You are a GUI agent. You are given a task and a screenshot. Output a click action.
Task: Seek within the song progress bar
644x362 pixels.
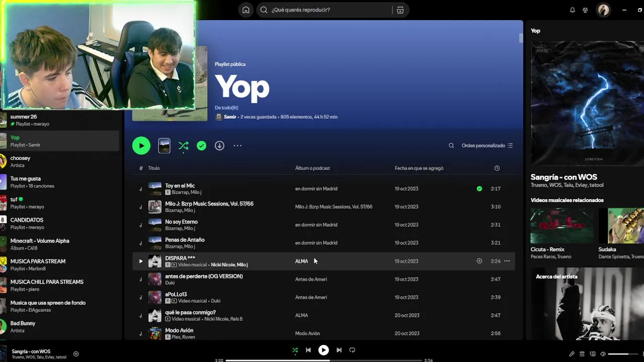pyautogui.click(x=324, y=360)
